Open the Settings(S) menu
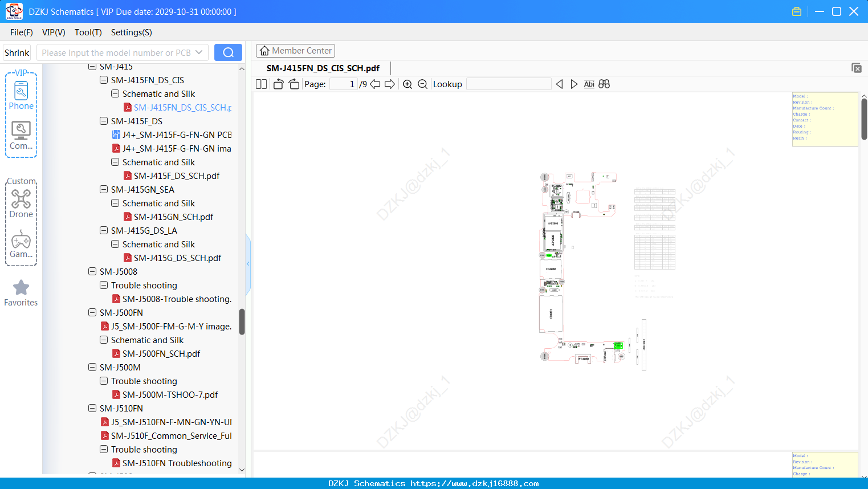 click(x=132, y=32)
